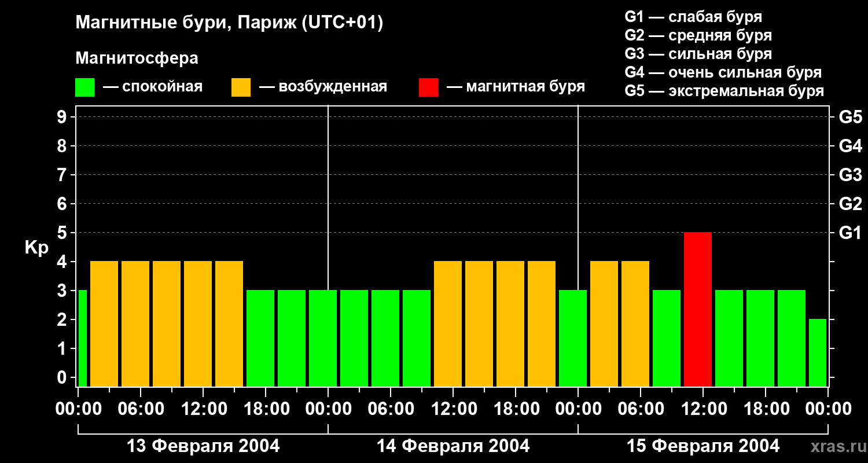
Task: Click the G3 label on the right axis
Action: tap(851, 175)
